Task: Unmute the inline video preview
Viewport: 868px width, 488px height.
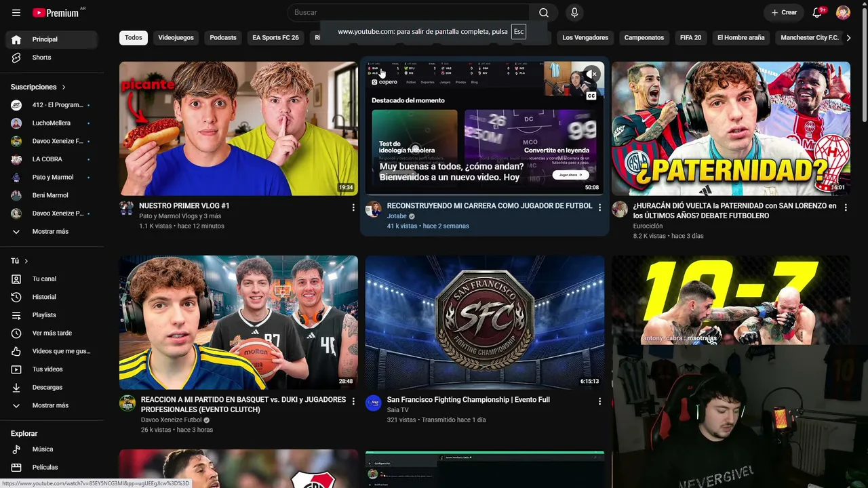Action: 592,74
